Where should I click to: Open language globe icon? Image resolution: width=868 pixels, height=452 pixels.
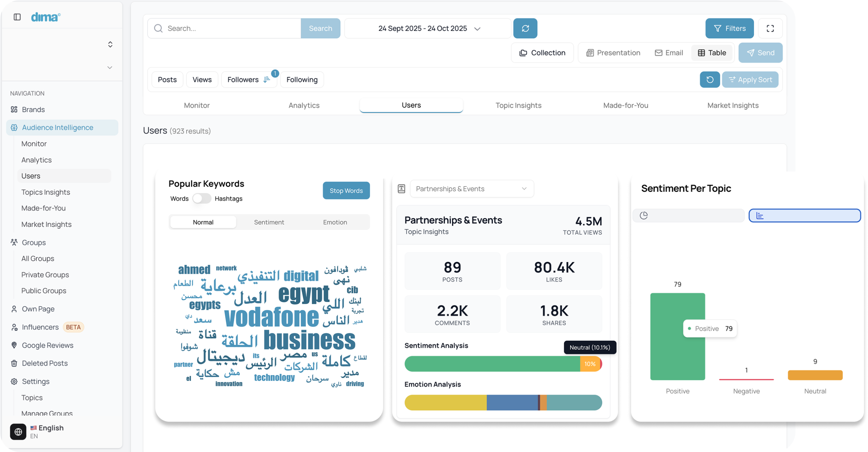coord(18,432)
